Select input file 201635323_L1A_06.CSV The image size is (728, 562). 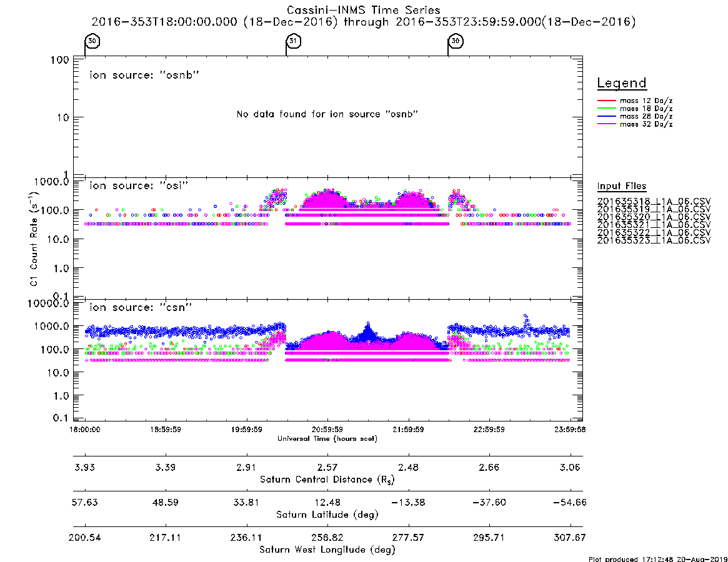pyautogui.click(x=654, y=240)
